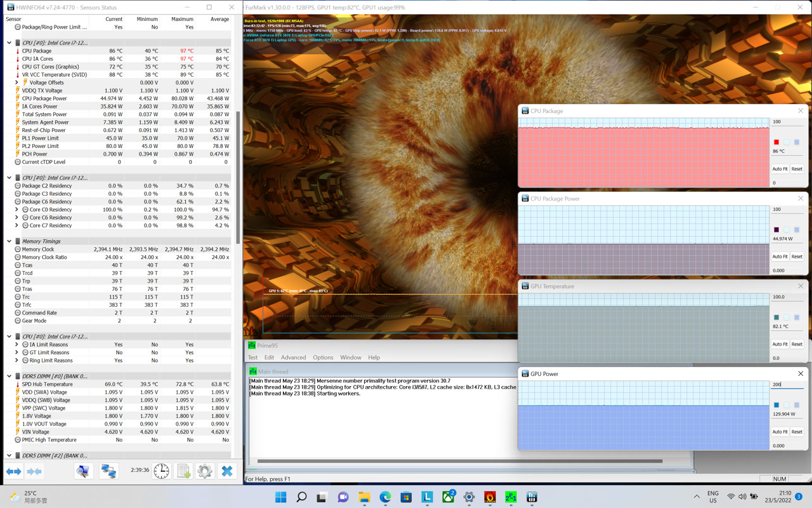Viewport: 812px width, 508px height.
Task: Click Auto Fit in CPU Package Power graph
Action: coord(780,257)
